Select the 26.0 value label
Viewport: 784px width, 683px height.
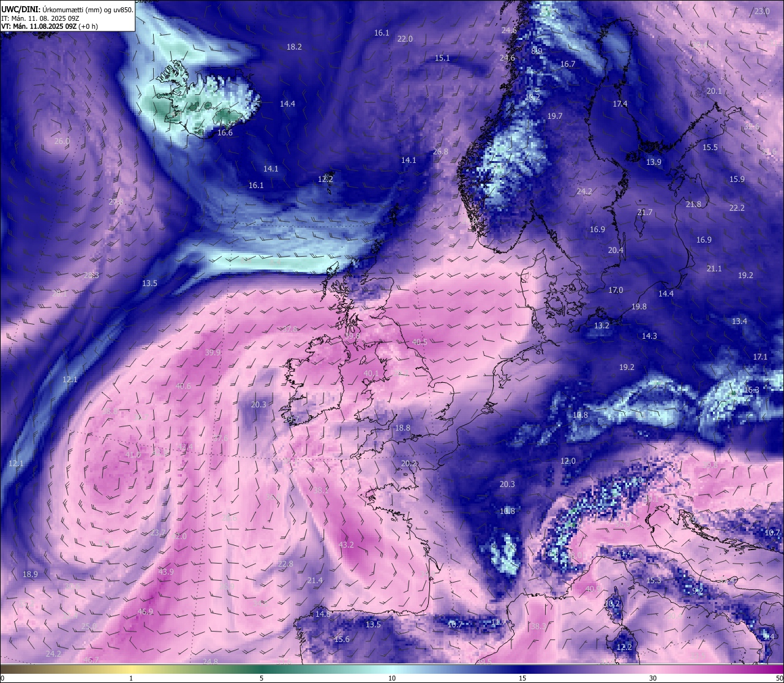(62, 141)
